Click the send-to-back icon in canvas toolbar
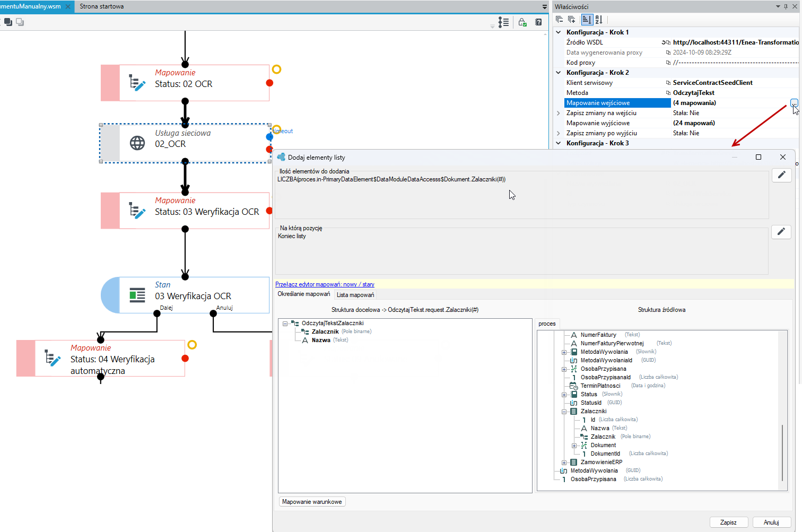This screenshot has height=532, width=802. click(20, 22)
